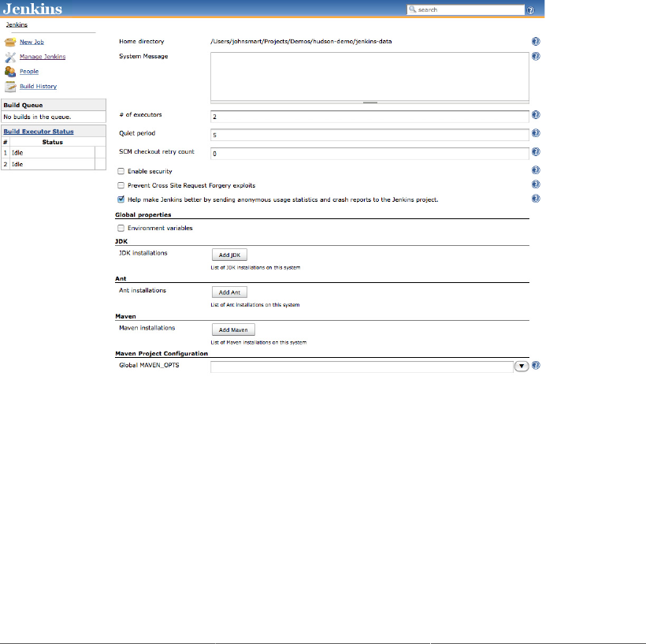Viewport: 646px width, 644px height.
Task: Click the Maven Project Configuration heading
Action: [x=161, y=354]
